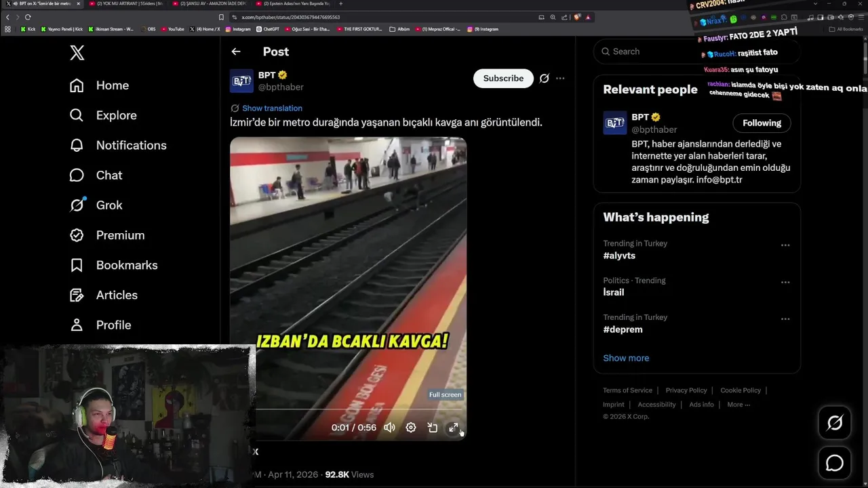868x488 pixels.
Task: Click the picture-in-picture video icon
Action: [x=433, y=428]
